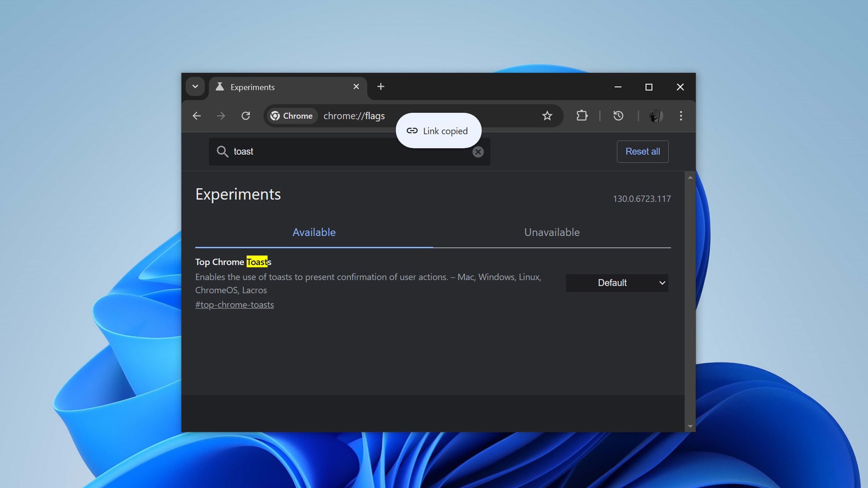Go back using the back arrow

(x=197, y=116)
